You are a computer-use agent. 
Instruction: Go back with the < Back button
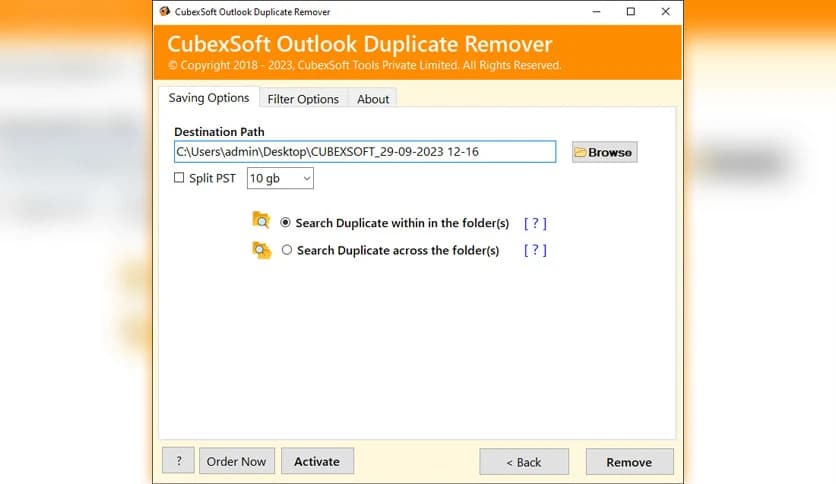click(524, 462)
